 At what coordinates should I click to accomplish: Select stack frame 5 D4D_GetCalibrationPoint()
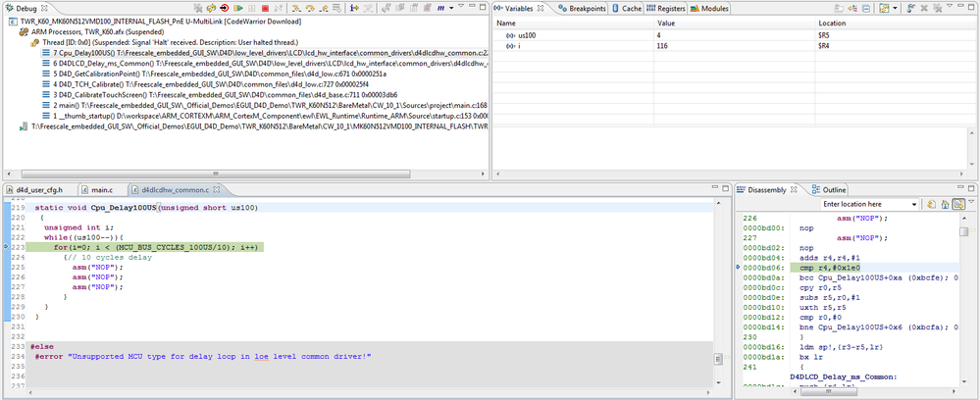[213, 74]
